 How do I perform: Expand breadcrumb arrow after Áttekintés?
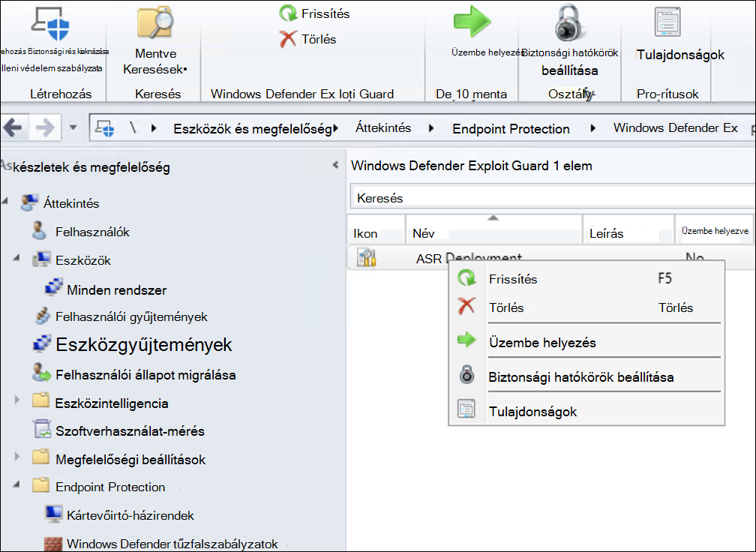point(431,128)
